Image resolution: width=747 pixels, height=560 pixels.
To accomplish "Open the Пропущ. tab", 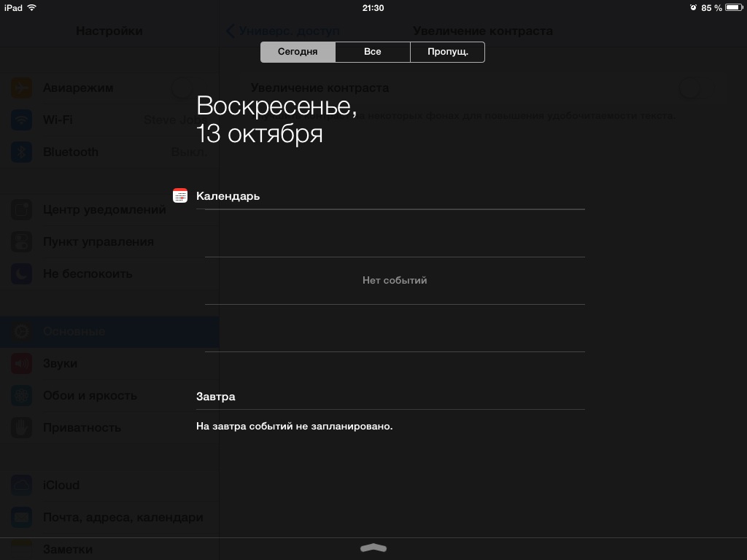I will pyautogui.click(x=447, y=52).
